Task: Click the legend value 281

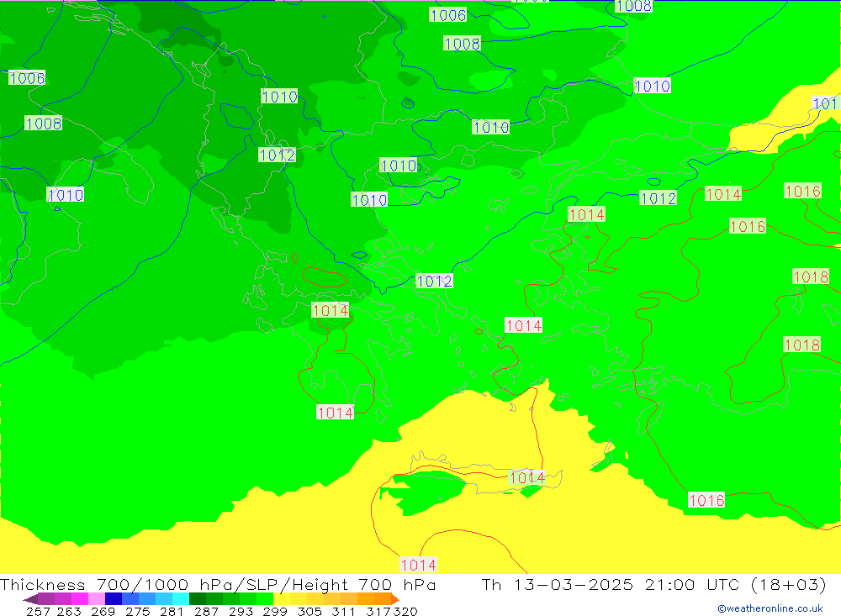Action: (172, 611)
